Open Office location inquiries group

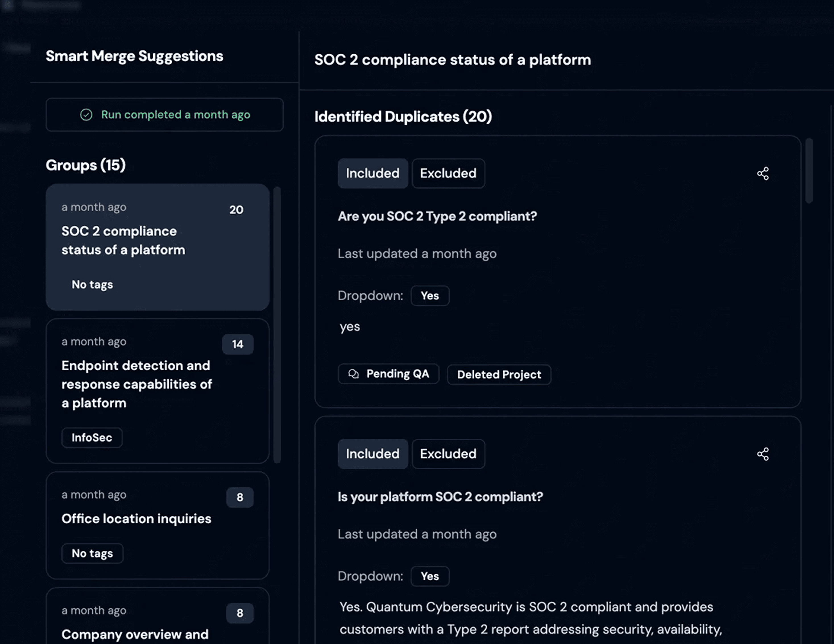coord(157,525)
